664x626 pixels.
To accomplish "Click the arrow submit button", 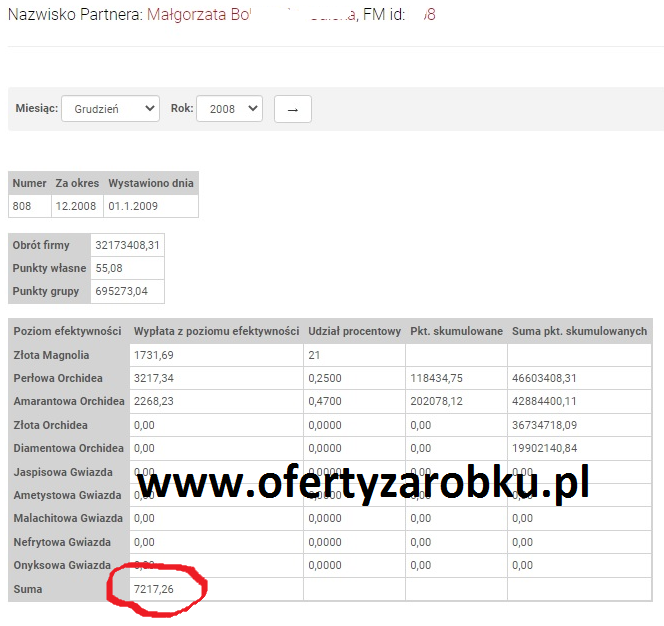I will pyautogui.click(x=293, y=109).
